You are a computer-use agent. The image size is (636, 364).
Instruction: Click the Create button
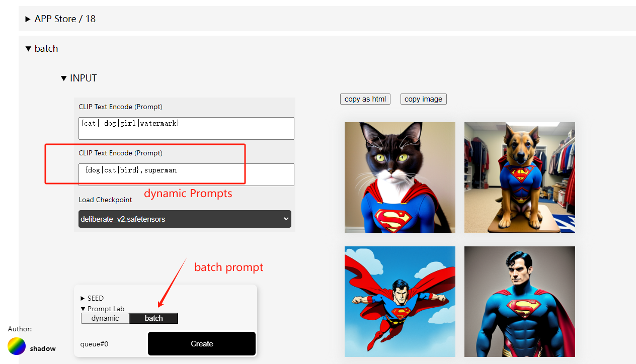(202, 344)
